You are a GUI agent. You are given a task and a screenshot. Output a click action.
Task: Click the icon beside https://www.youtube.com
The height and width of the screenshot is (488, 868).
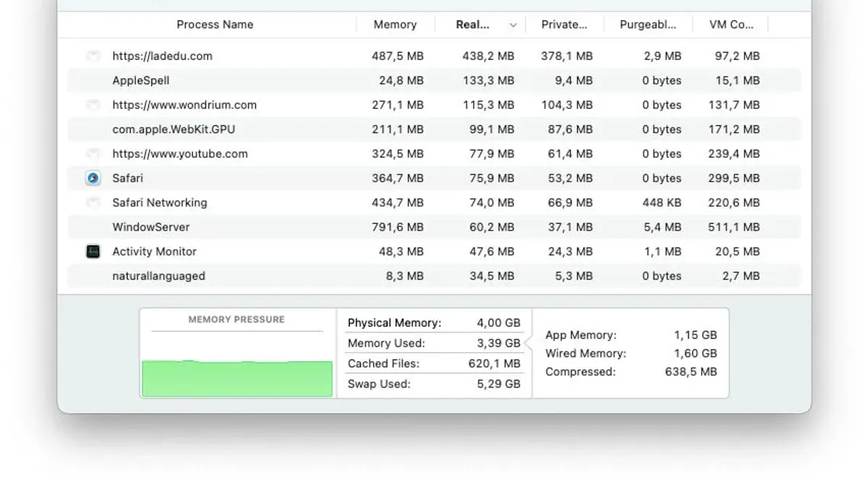click(x=93, y=154)
